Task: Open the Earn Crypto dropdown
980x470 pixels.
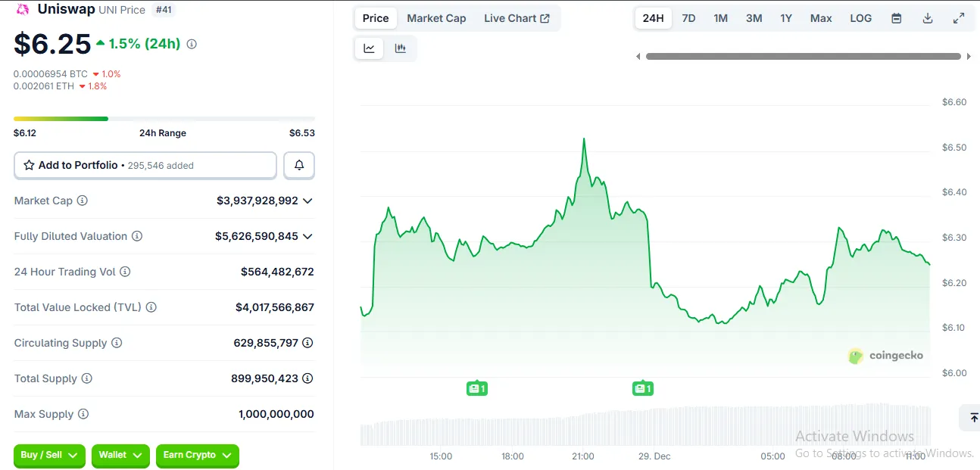Action: (x=197, y=456)
